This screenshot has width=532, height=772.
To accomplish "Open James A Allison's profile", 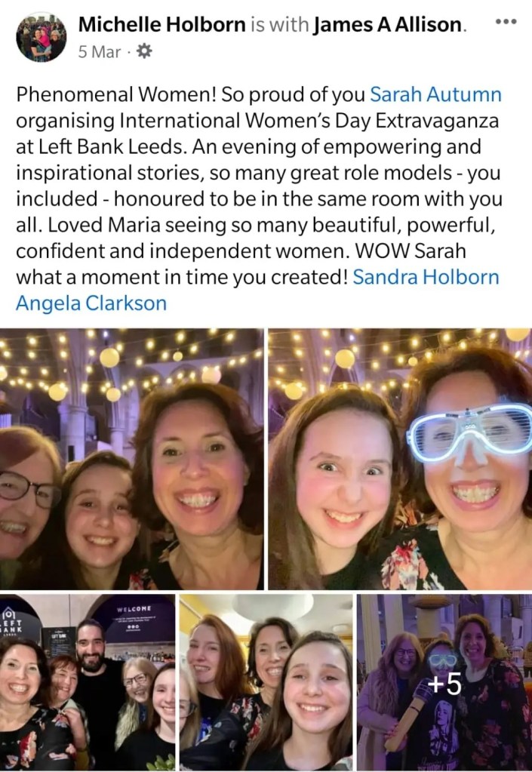I will 389,25.
